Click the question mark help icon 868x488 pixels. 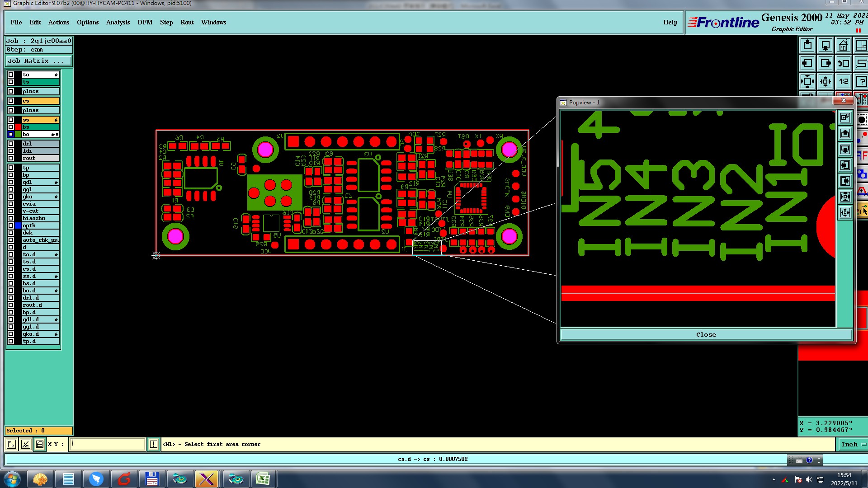pos(861,81)
